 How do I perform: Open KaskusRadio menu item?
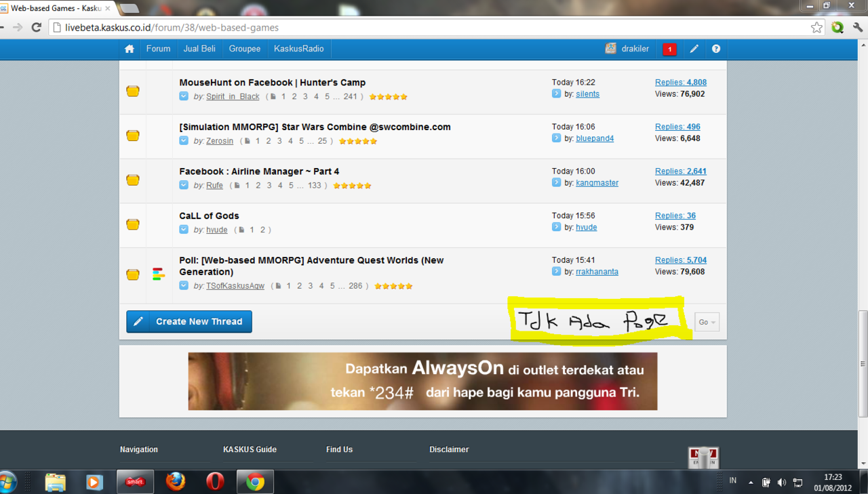point(299,49)
